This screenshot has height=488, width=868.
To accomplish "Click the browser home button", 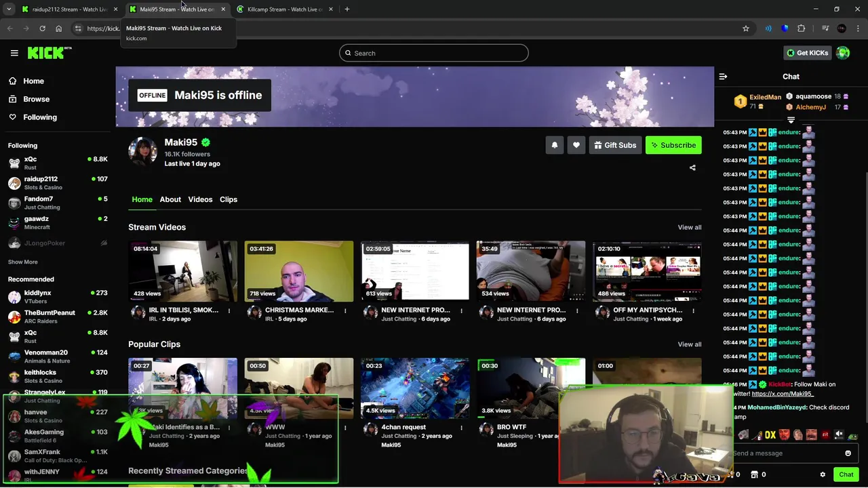I will click(58, 28).
